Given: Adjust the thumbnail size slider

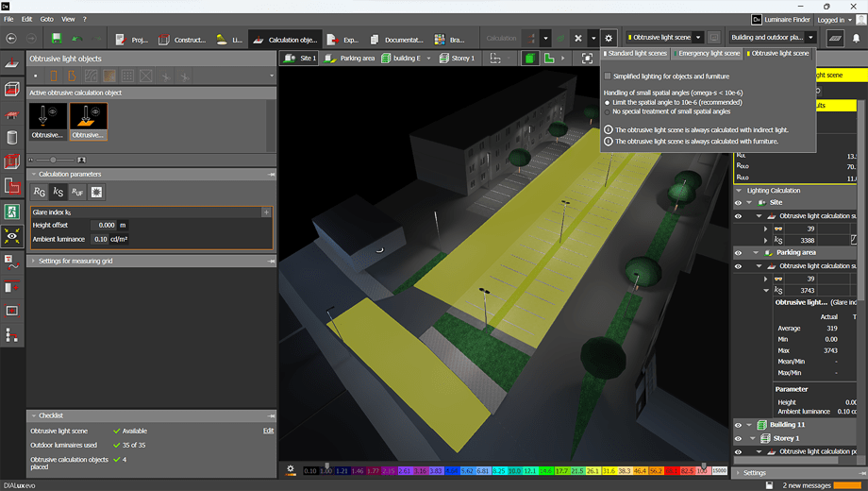Looking at the screenshot, I should tap(53, 160).
